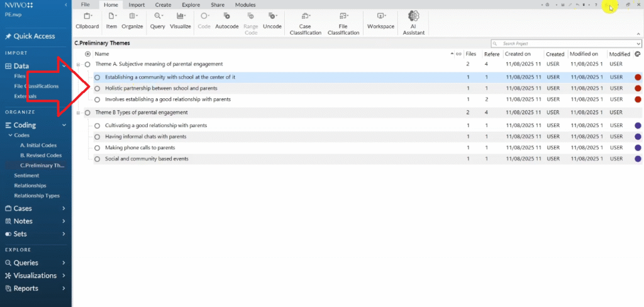Click the Search Project field
644x307 pixels.
tap(566, 43)
